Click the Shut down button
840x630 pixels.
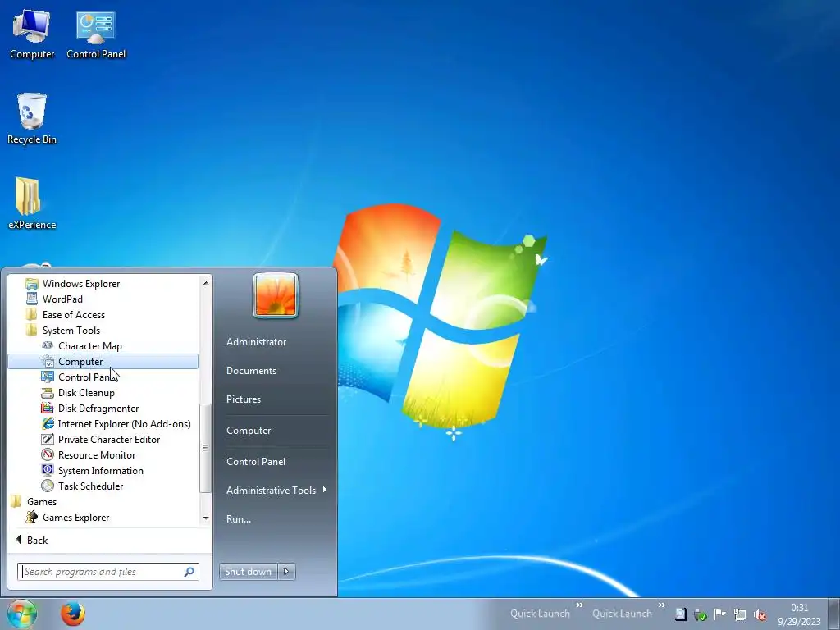(248, 572)
